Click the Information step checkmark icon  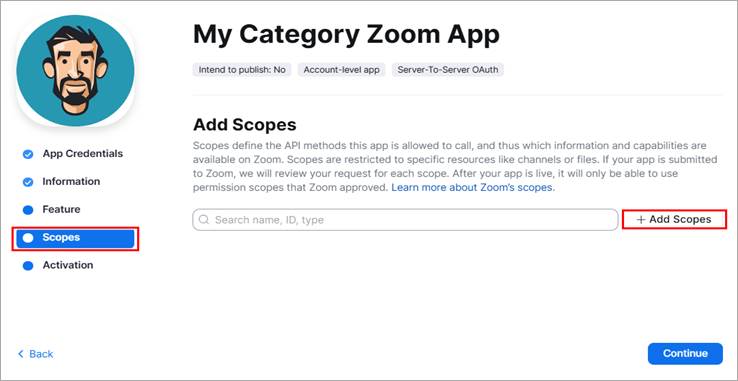coord(28,182)
